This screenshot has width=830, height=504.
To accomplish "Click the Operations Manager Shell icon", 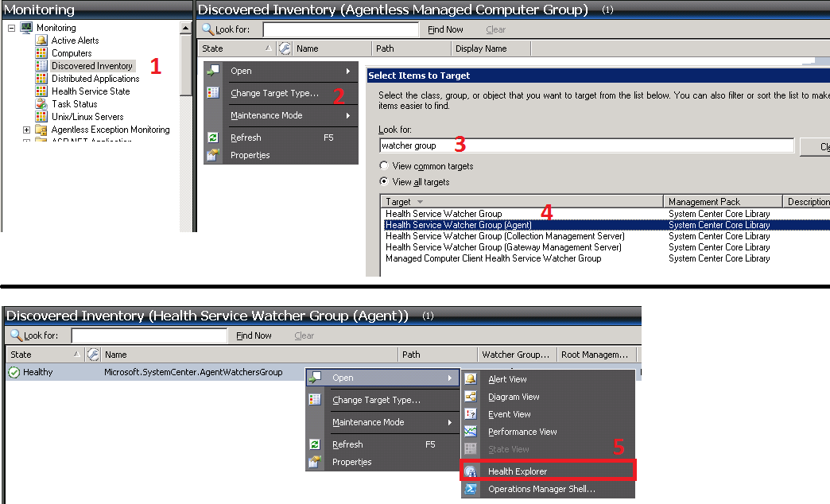I will [471, 489].
